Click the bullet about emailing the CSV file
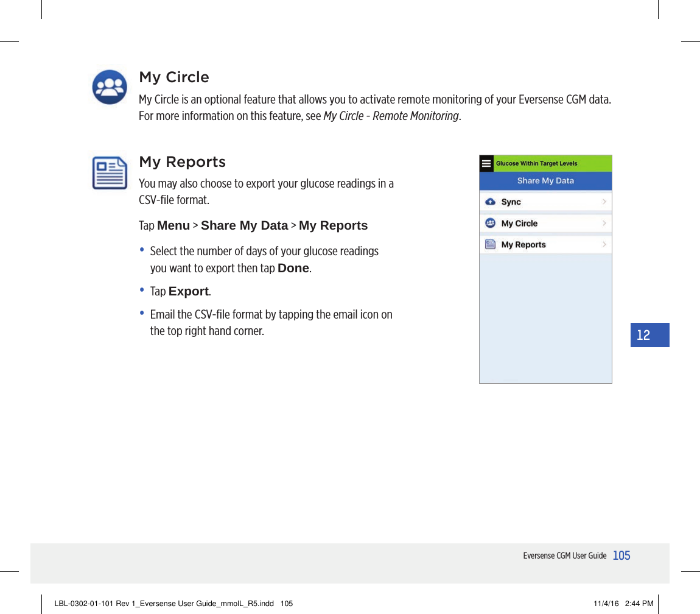The width and height of the screenshot is (700, 614). [x=271, y=323]
